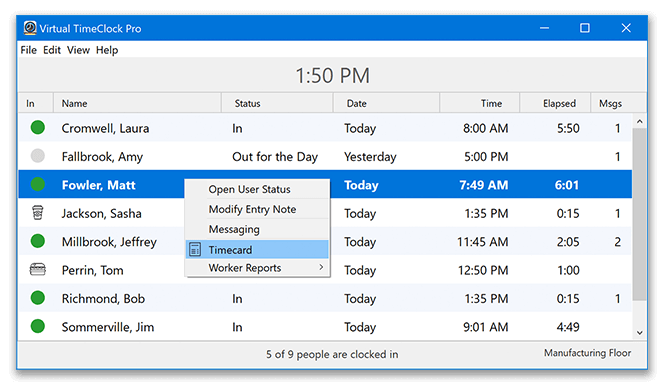Sort by the Elapsed column header
The width and height of the screenshot is (665, 382).
coord(555,103)
